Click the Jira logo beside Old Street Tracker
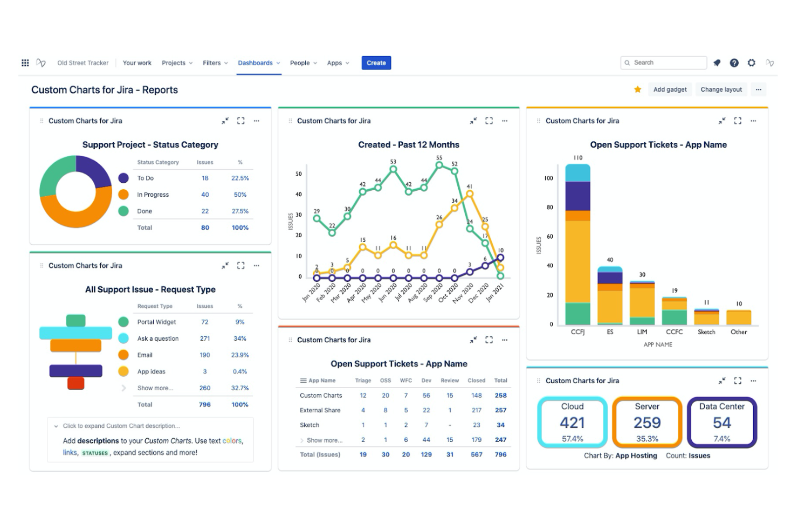 pyautogui.click(x=41, y=63)
